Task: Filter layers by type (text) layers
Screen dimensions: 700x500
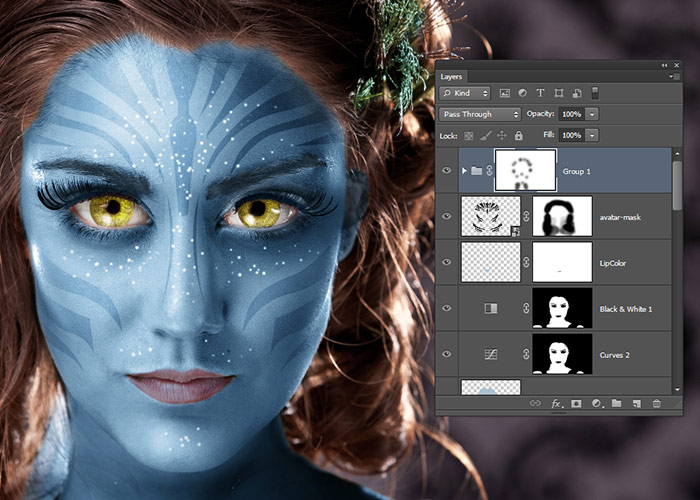Action: coord(541,94)
